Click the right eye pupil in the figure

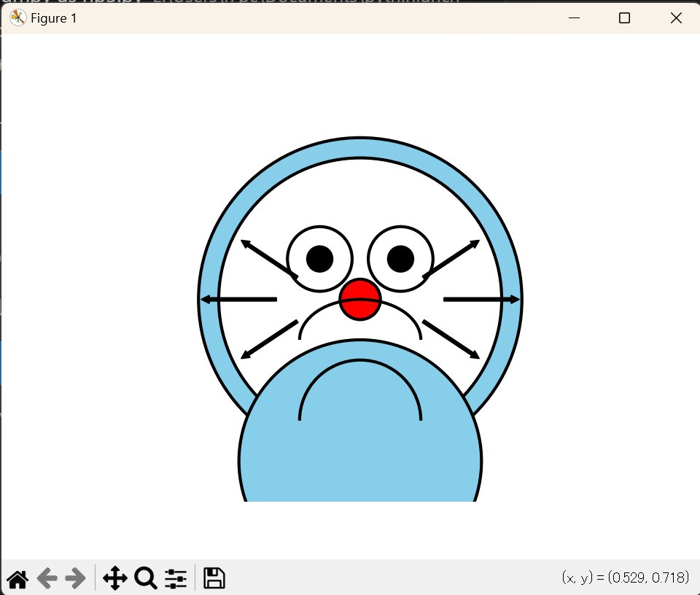pos(400,259)
